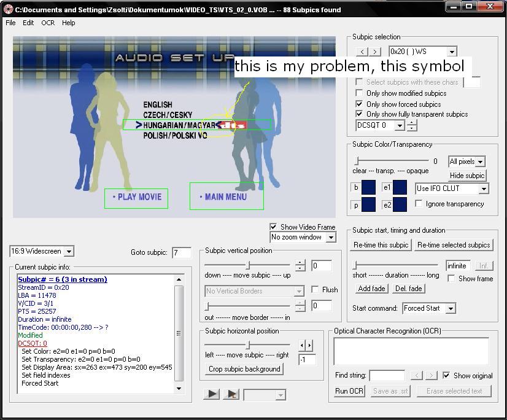507x420 pixels.
Task: Click the 'move border' out-in slider
Action: [x=247, y=306]
